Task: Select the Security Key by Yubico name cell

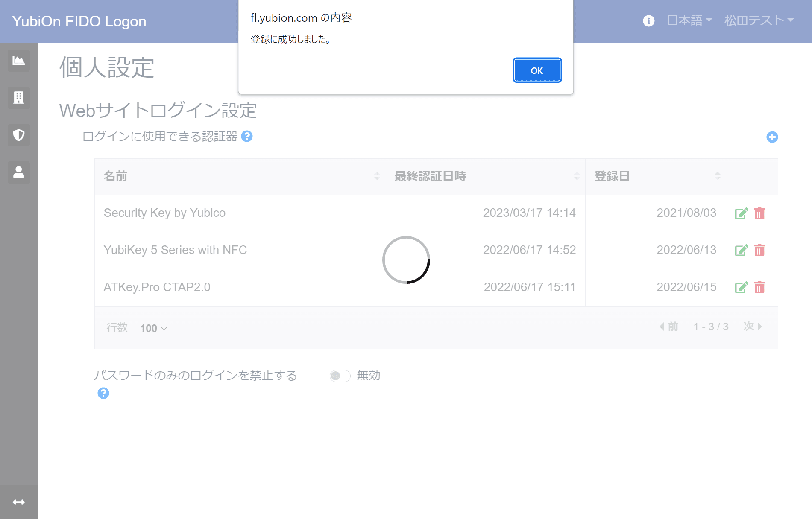Action: [x=240, y=213]
